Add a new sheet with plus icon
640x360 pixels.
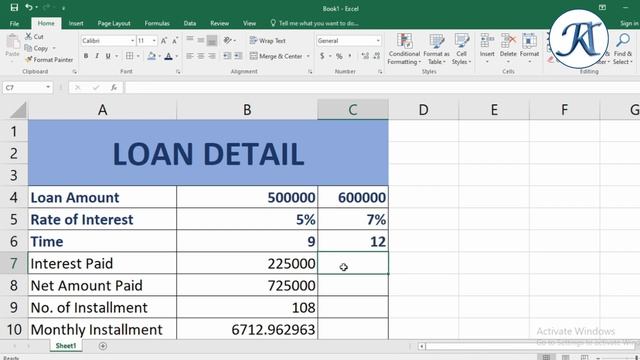(103, 346)
